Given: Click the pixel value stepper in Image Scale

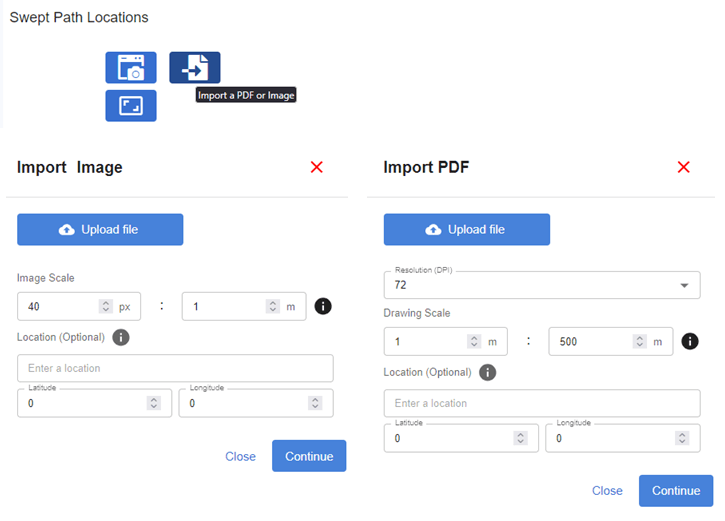Looking at the screenshot, I should click(x=105, y=306).
